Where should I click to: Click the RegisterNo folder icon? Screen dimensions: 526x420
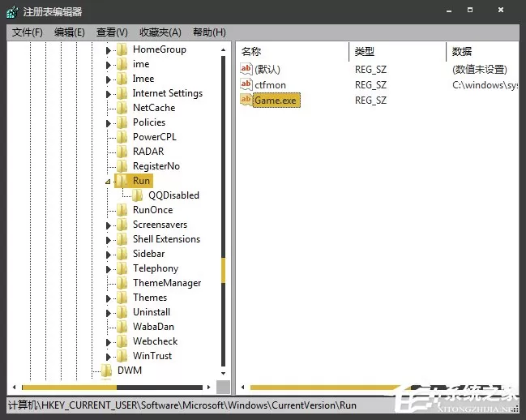pyautogui.click(x=122, y=166)
